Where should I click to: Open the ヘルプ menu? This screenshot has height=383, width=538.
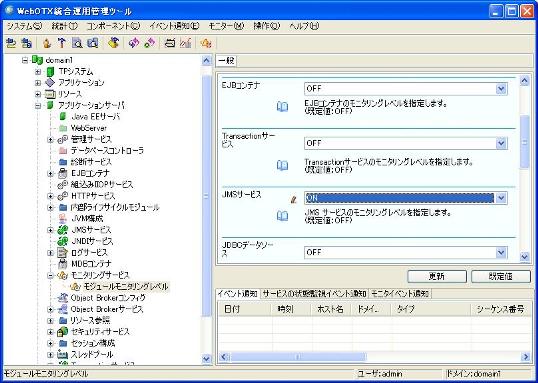point(304,26)
